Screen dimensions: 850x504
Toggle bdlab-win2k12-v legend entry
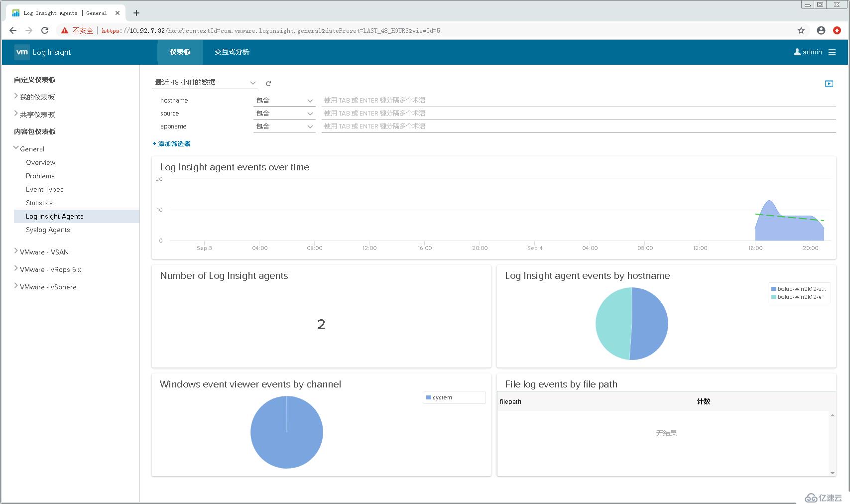tap(796, 297)
